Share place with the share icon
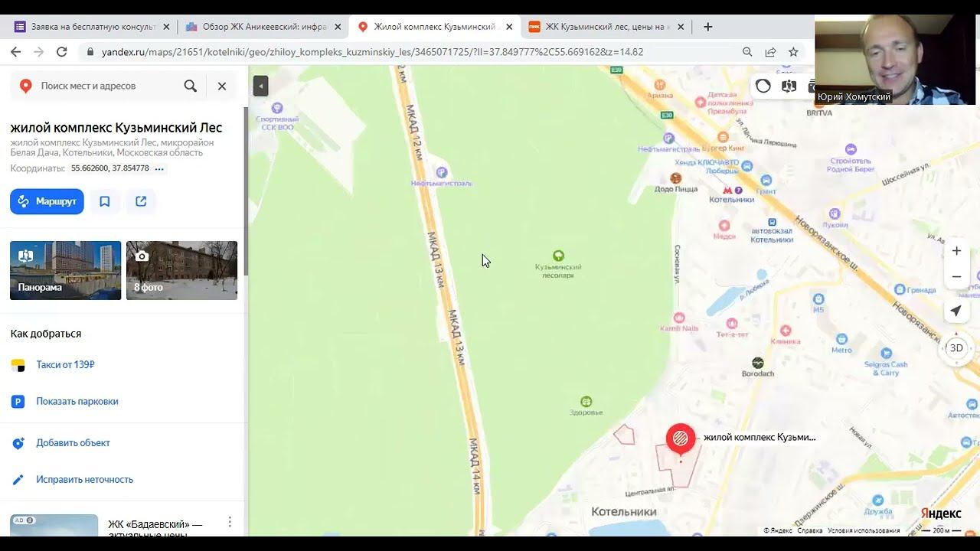This screenshot has height=551, width=980. 141,201
